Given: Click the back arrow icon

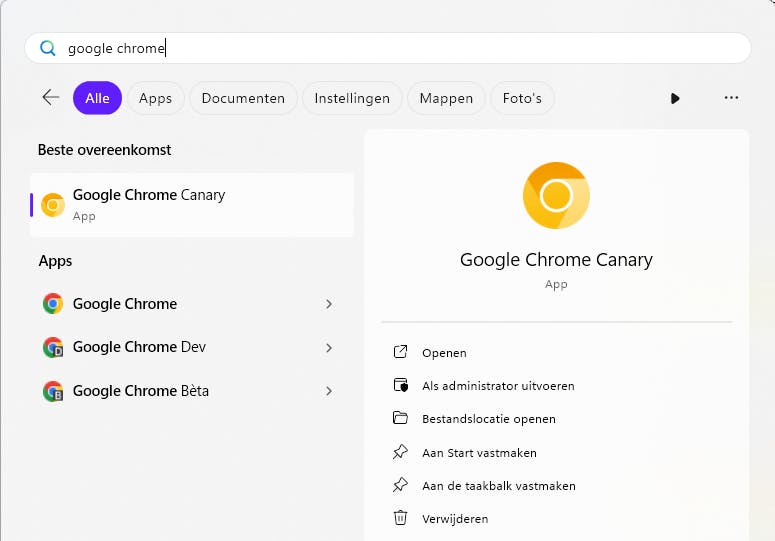Looking at the screenshot, I should (51, 97).
